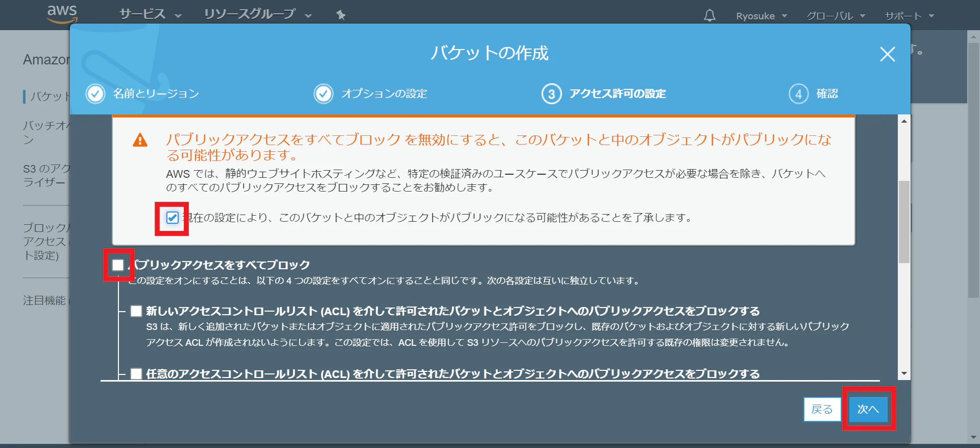
Task: Open the notification bell icon
Action: (709, 15)
